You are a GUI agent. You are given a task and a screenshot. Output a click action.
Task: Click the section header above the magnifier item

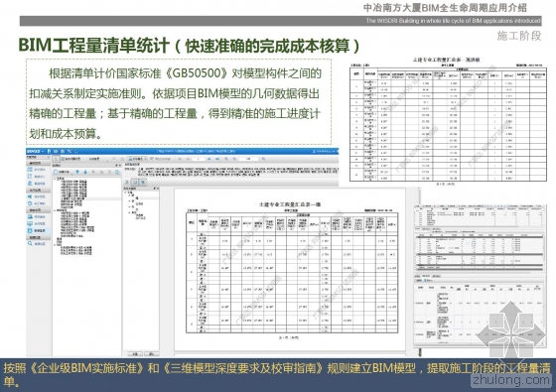click(39, 237)
